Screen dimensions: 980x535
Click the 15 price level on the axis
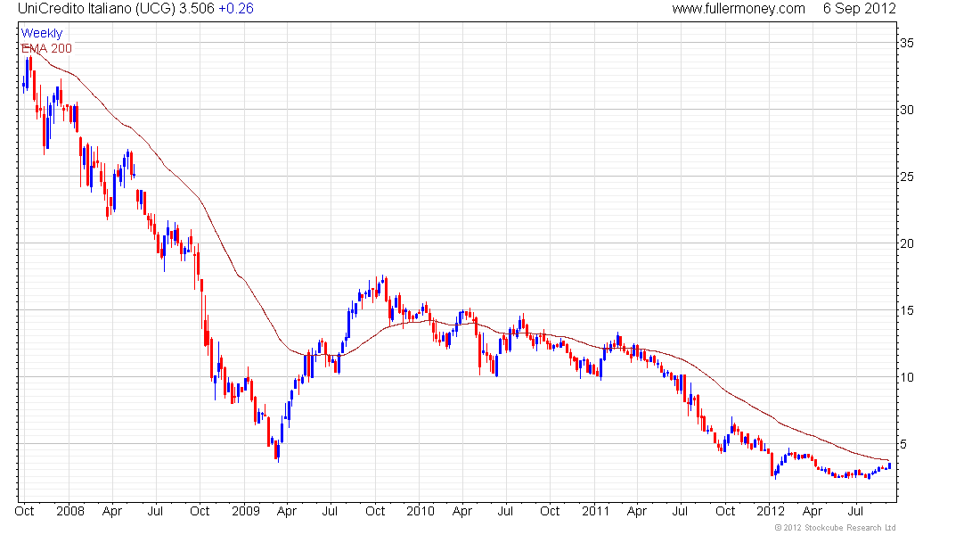(907, 310)
